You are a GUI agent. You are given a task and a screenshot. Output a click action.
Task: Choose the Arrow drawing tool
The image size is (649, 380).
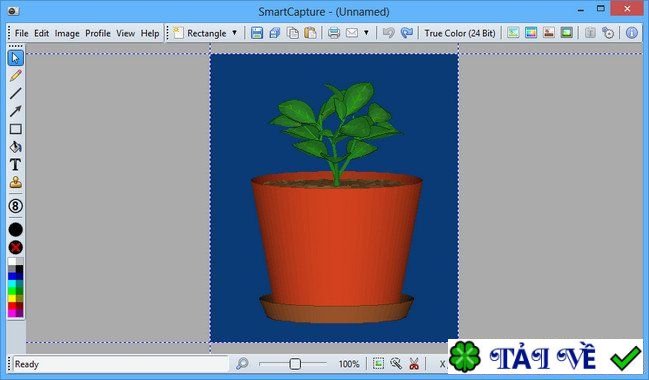click(15, 111)
